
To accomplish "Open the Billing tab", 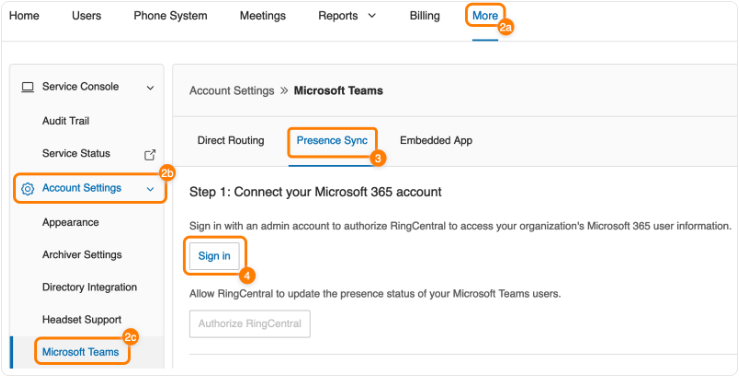I will pos(425,16).
